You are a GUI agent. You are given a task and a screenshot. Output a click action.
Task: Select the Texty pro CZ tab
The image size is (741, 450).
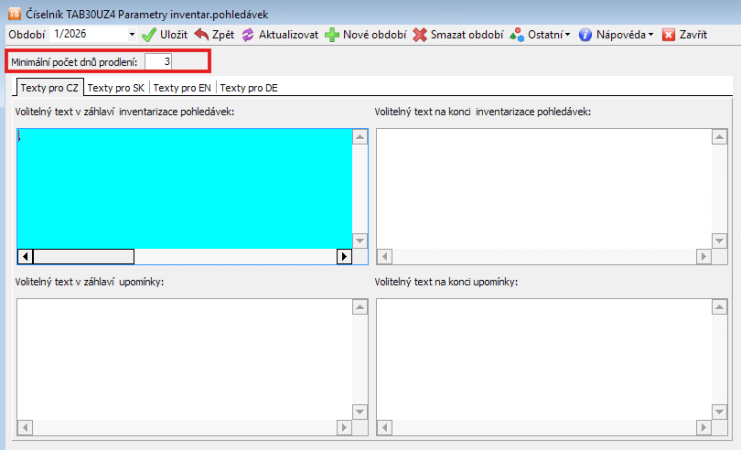point(49,88)
